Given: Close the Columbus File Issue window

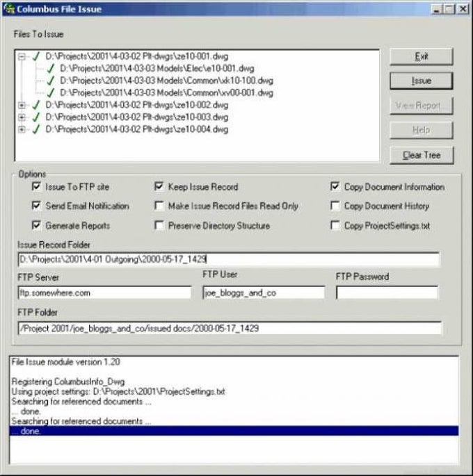Looking at the screenshot, I should point(463,9).
